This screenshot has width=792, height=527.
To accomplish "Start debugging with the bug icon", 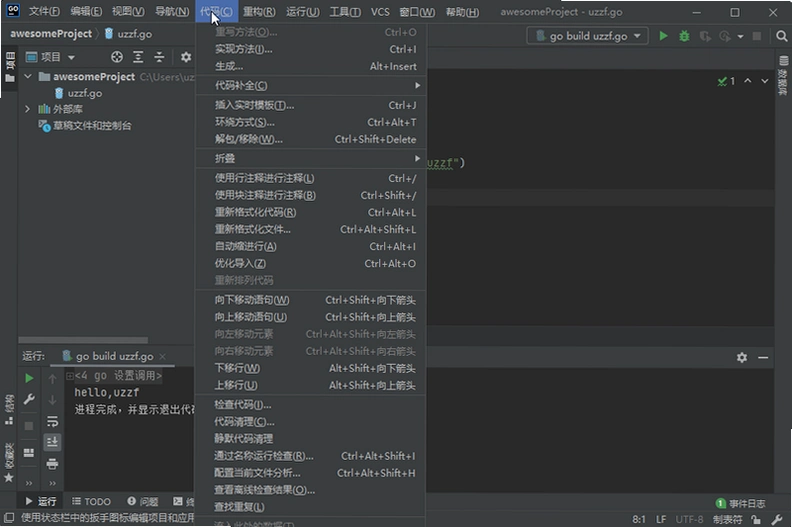I will [684, 36].
